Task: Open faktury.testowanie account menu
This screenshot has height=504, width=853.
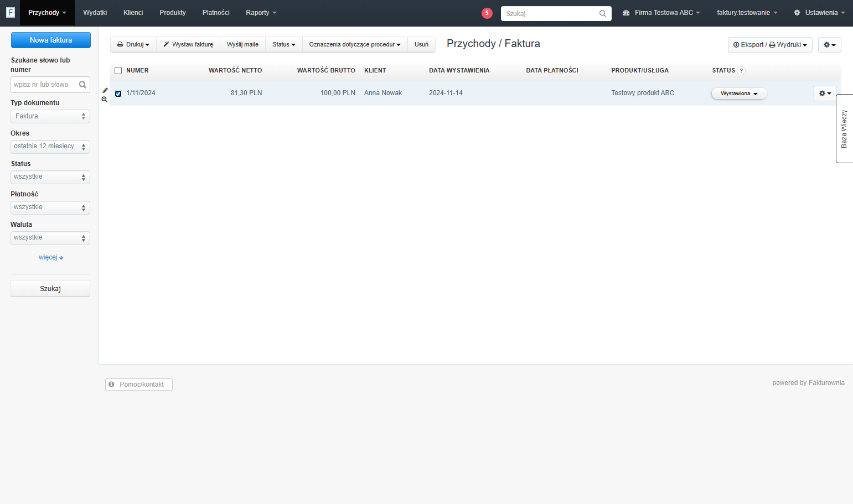Action: tap(747, 13)
